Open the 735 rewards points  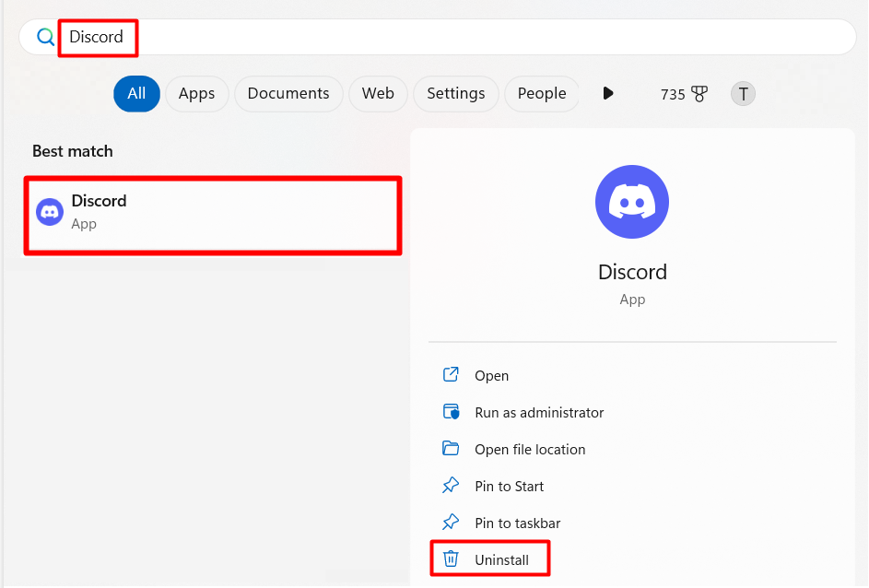[x=673, y=94]
